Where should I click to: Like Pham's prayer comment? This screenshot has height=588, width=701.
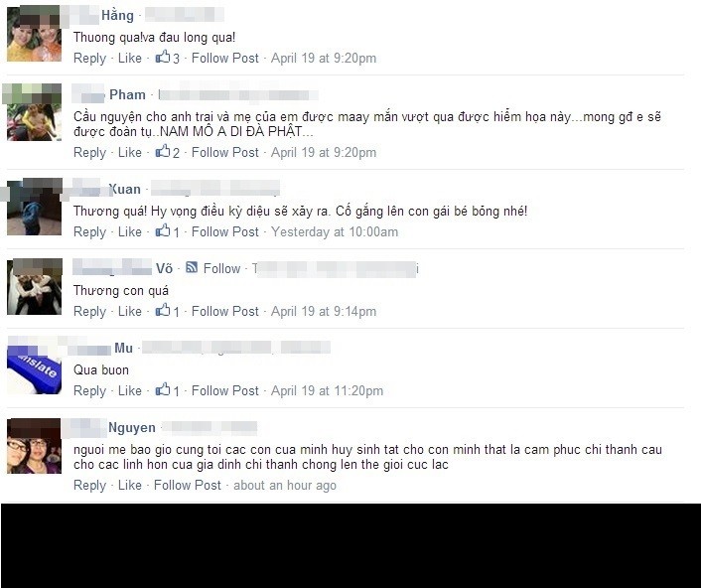pos(130,153)
